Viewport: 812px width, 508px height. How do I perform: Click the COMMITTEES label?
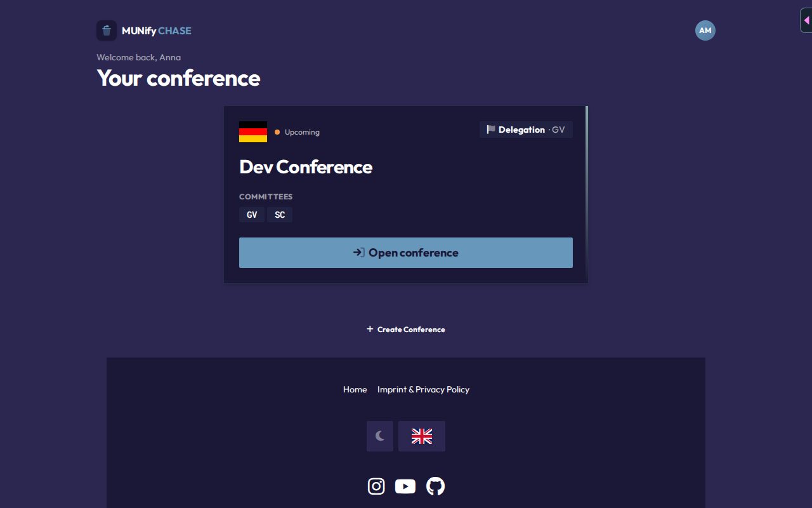[x=266, y=197]
